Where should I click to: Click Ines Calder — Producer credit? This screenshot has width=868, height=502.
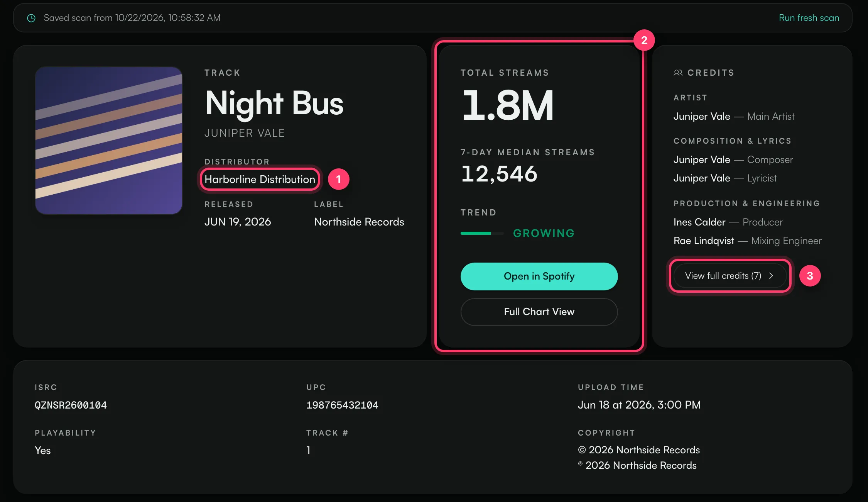pos(728,222)
